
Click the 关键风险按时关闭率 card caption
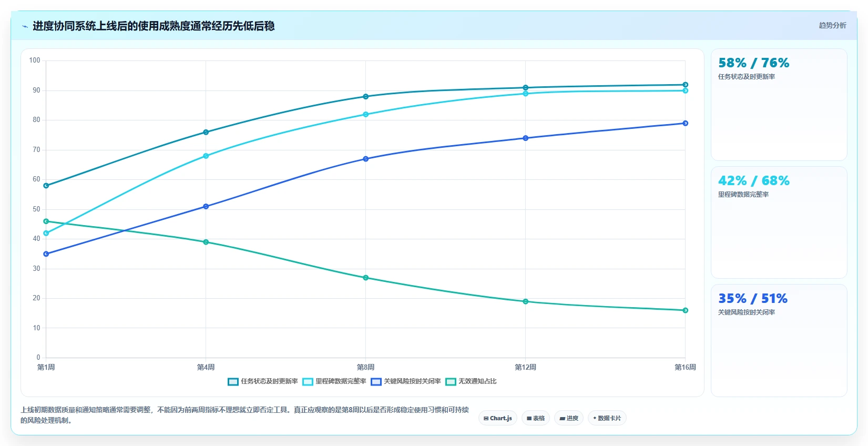pyautogui.click(x=747, y=312)
